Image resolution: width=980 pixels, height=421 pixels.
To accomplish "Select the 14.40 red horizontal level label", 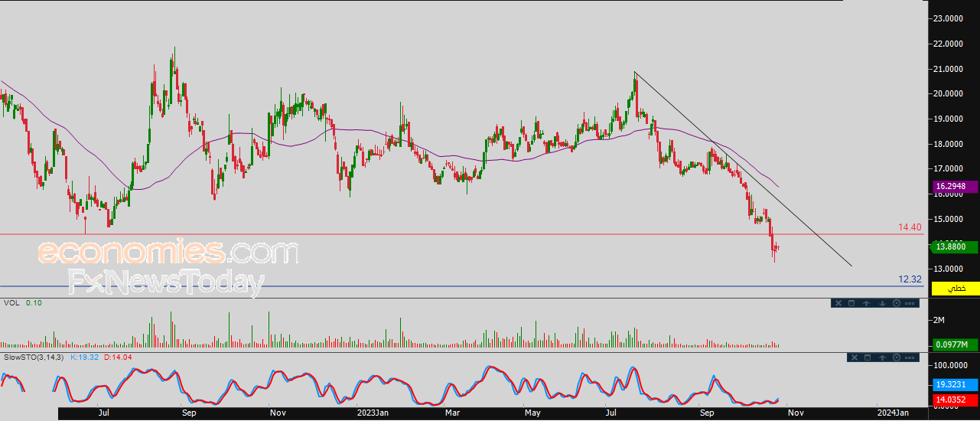I will (910, 227).
